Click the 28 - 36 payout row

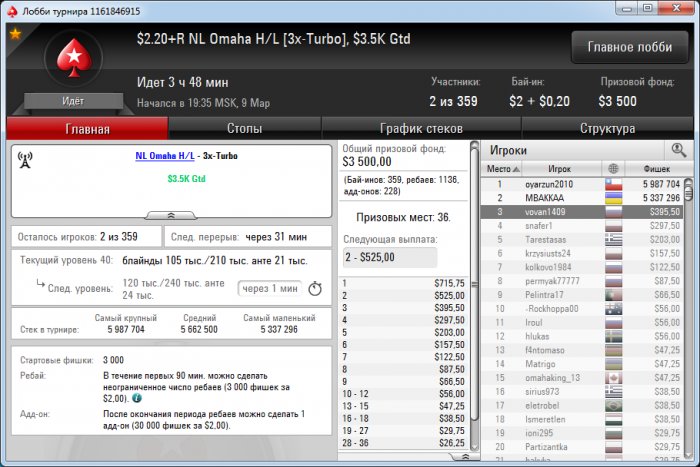(404, 443)
